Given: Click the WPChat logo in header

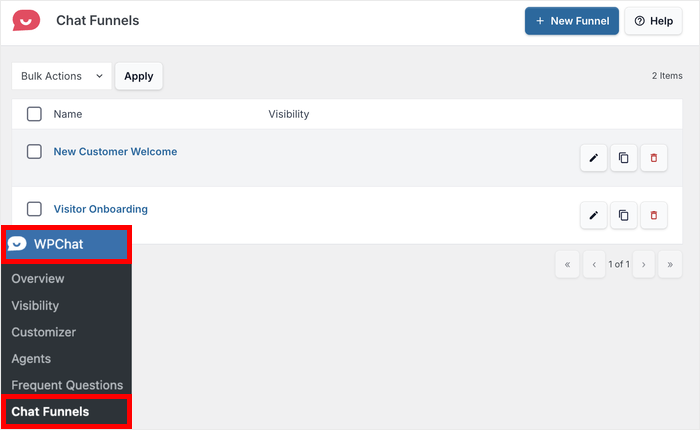Looking at the screenshot, I should [26, 20].
